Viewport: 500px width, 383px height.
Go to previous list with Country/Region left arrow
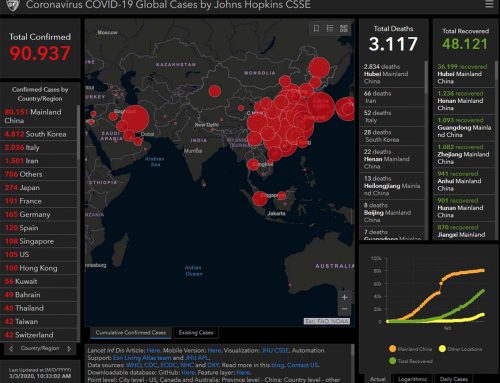[11, 348]
